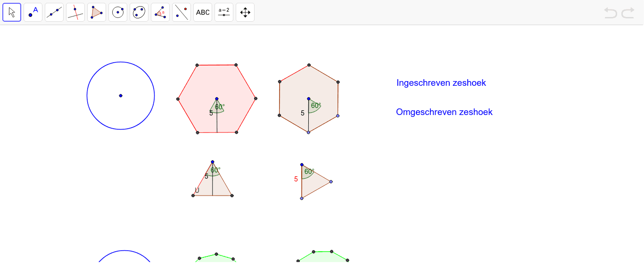Click the Omgeschreven zeshoek text
The width and height of the screenshot is (644, 263).
444,112
